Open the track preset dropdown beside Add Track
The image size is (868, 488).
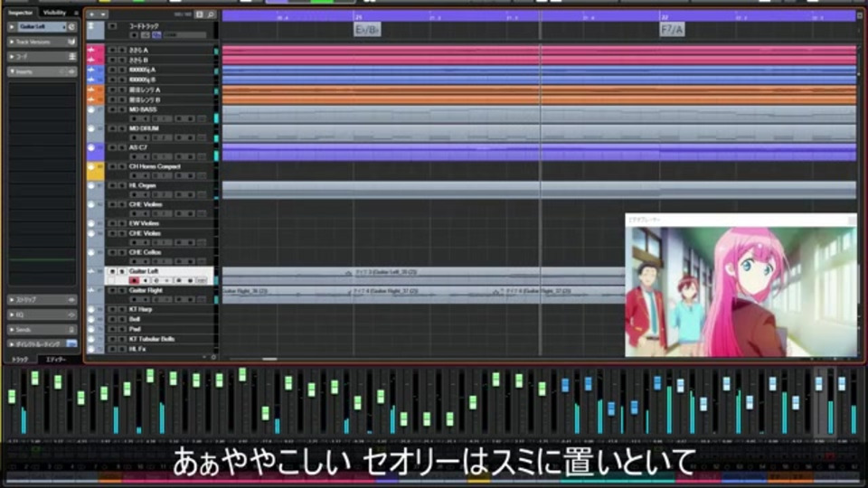103,14
